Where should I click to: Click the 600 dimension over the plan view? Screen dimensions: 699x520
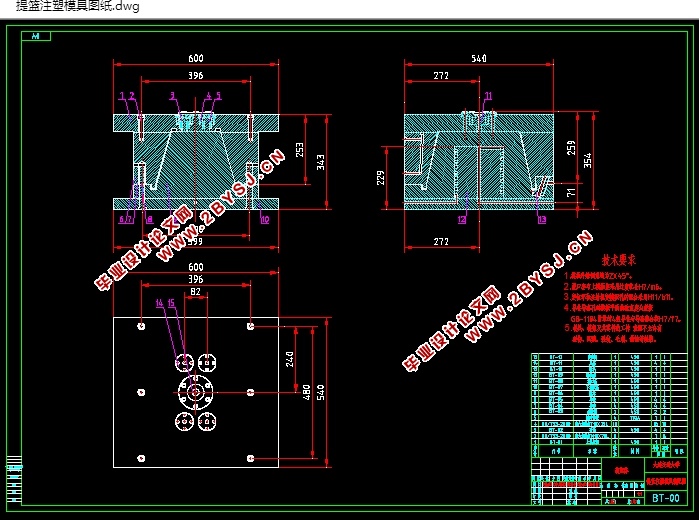(196, 267)
